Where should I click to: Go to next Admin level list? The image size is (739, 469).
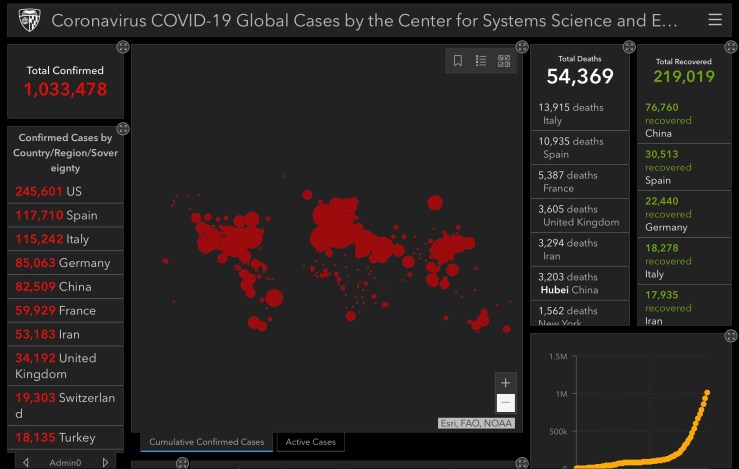tap(105, 462)
